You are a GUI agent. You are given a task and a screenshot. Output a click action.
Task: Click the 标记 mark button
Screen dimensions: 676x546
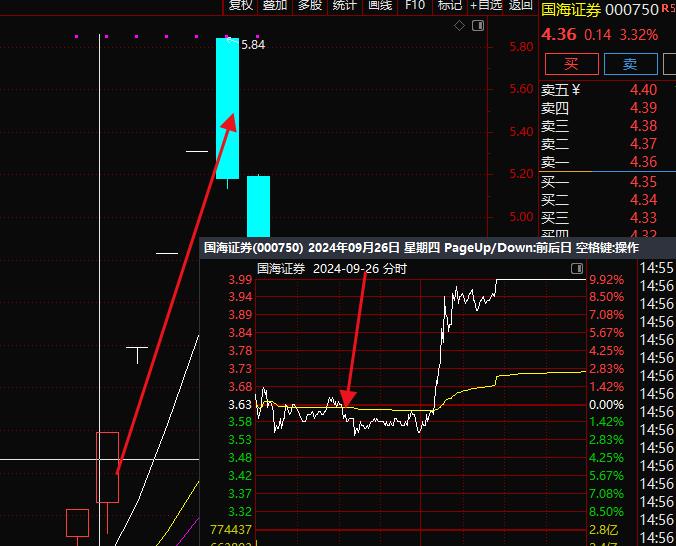(x=450, y=6)
